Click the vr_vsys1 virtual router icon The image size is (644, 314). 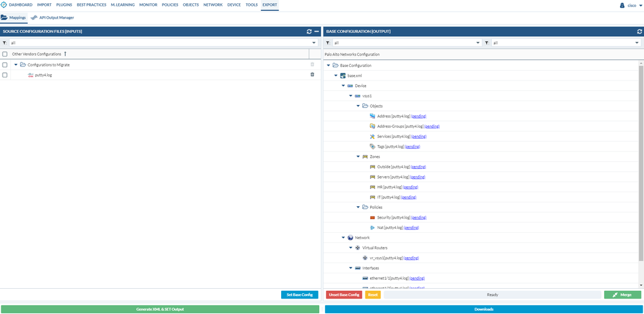click(x=365, y=258)
